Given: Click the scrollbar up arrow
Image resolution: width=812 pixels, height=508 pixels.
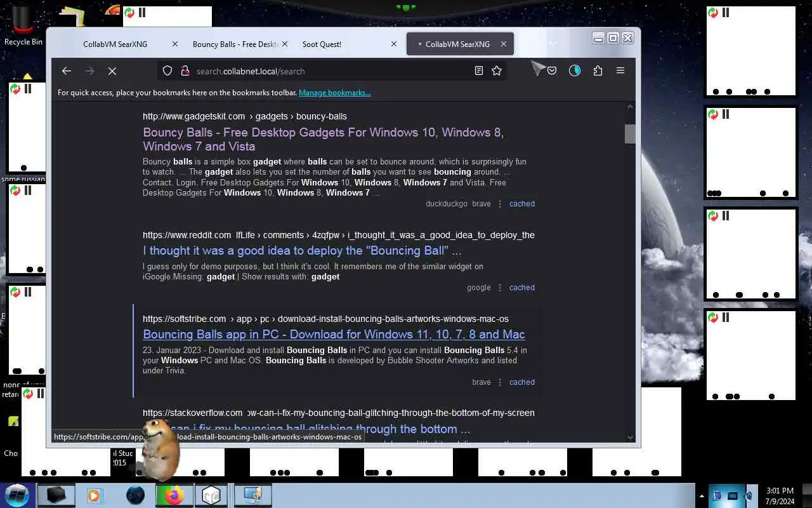Looking at the screenshot, I should 630,108.
